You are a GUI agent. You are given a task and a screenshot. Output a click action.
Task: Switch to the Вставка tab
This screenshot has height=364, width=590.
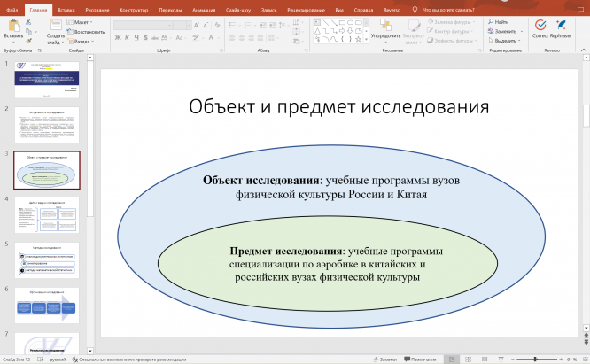coord(65,9)
